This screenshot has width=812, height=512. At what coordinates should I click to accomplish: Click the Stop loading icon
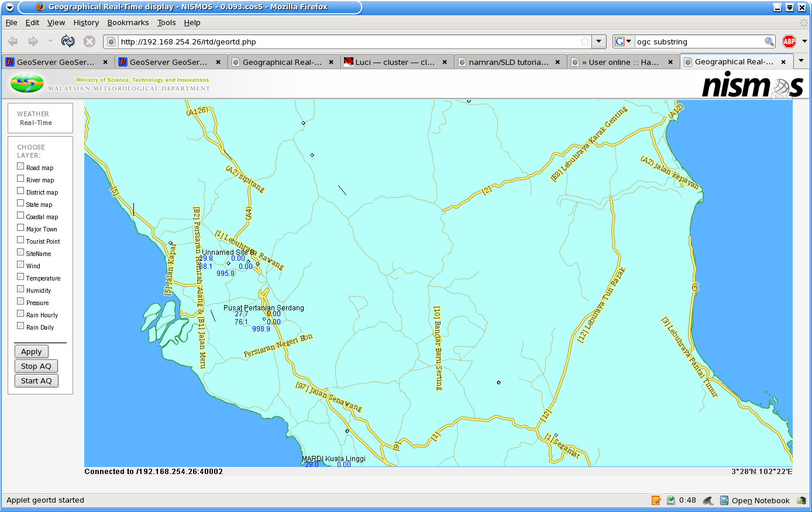(89, 41)
